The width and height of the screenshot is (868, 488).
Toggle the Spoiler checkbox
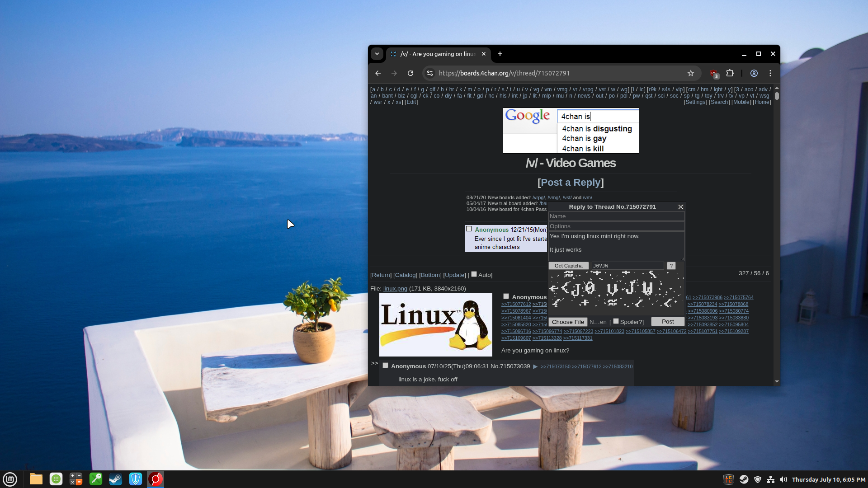point(616,321)
